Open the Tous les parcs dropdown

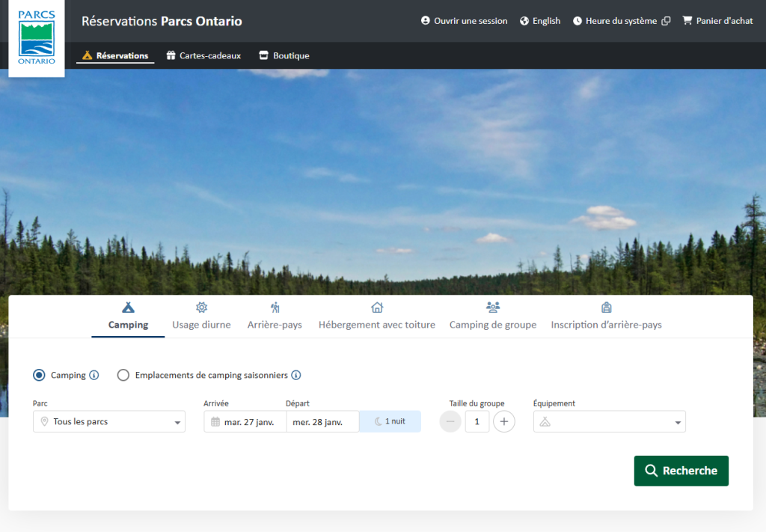click(108, 421)
